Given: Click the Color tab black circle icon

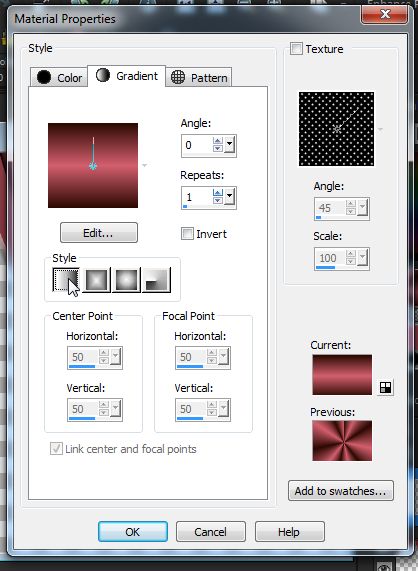Looking at the screenshot, I should click(x=44, y=77).
